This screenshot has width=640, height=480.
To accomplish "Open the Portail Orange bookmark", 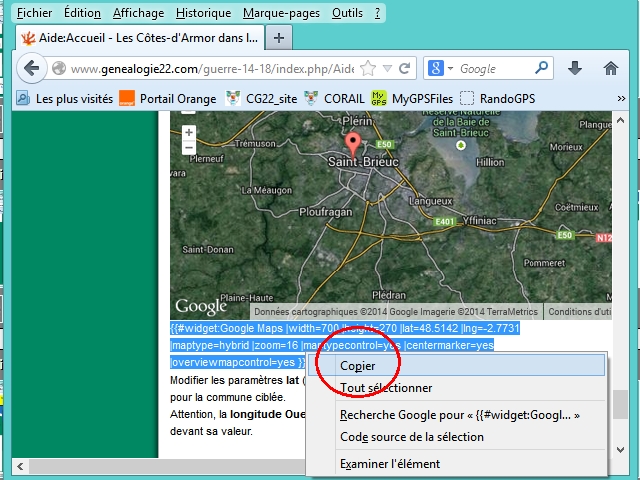I will (168, 98).
